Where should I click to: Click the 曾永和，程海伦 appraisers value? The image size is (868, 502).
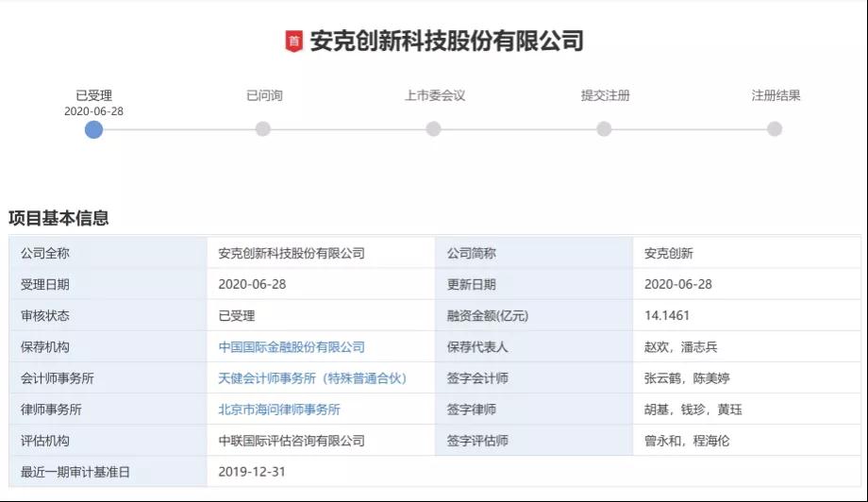(687, 441)
